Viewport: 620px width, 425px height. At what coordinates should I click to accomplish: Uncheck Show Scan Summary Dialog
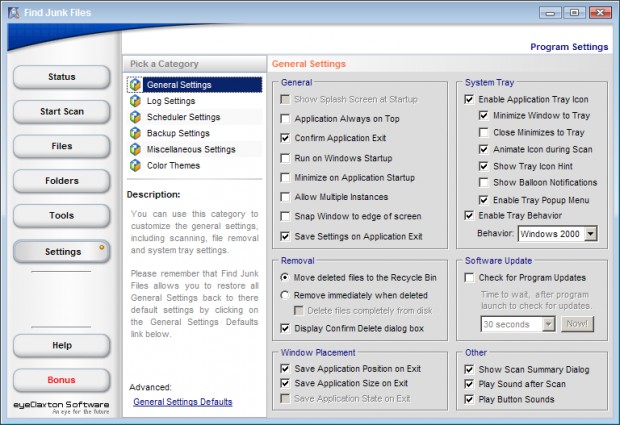pos(469,370)
